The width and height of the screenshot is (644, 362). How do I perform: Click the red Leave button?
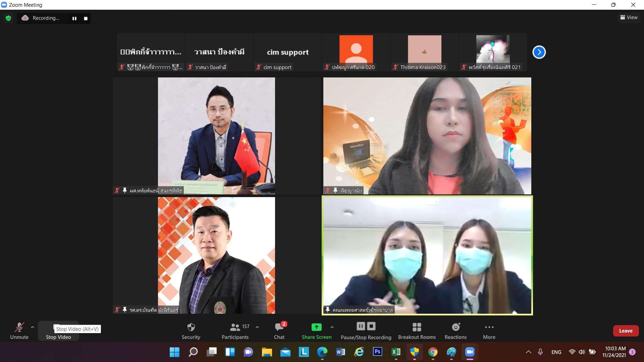pyautogui.click(x=626, y=330)
